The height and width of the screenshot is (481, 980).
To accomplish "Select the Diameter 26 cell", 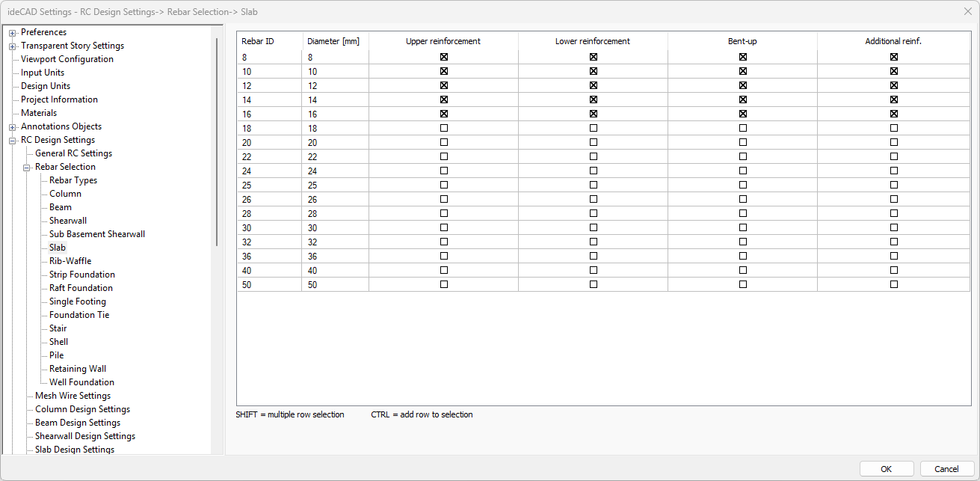I will tap(336, 199).
